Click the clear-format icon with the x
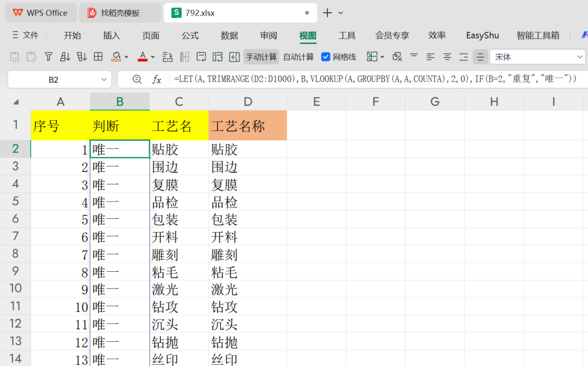The image size is (588, 366). 397,57
